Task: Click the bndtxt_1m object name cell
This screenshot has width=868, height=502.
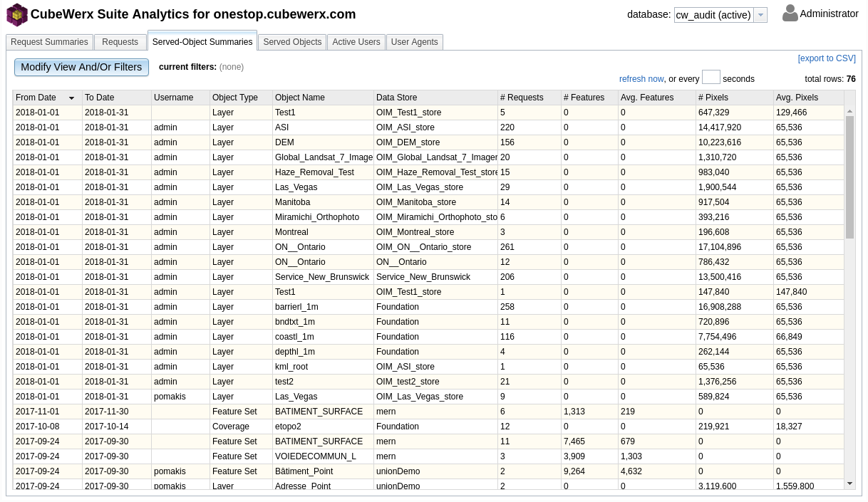Action: pos(323,322)
